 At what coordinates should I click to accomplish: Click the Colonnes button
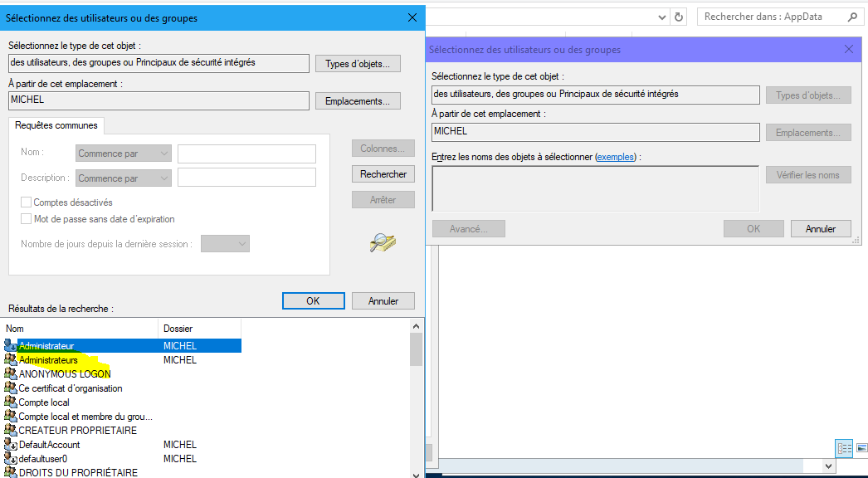(x=383, y=149)
